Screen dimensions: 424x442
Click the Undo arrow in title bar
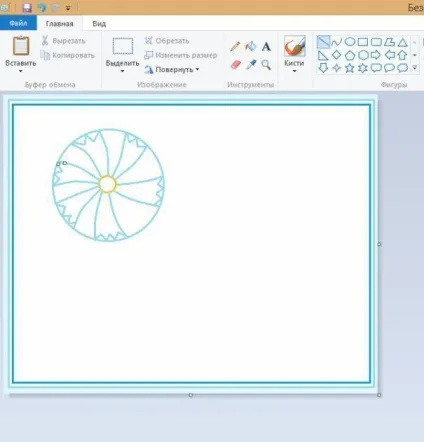[42, 7]
